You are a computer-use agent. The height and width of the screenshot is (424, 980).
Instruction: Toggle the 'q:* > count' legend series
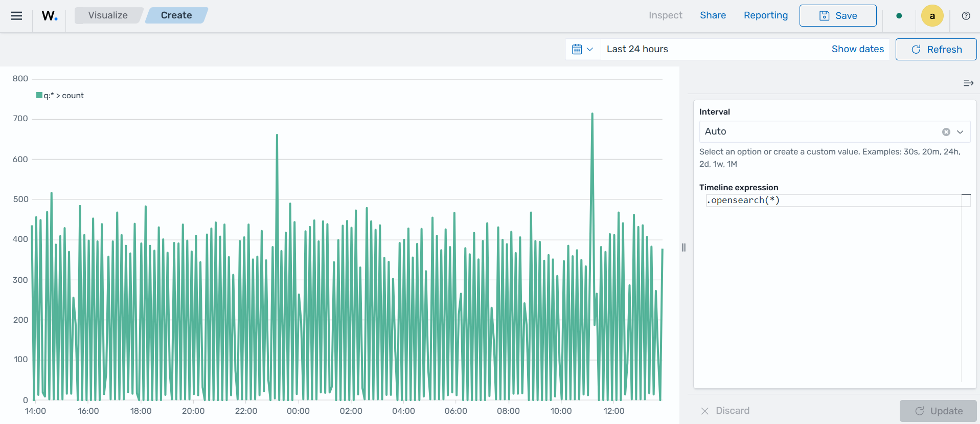click(x=60, y=96)
